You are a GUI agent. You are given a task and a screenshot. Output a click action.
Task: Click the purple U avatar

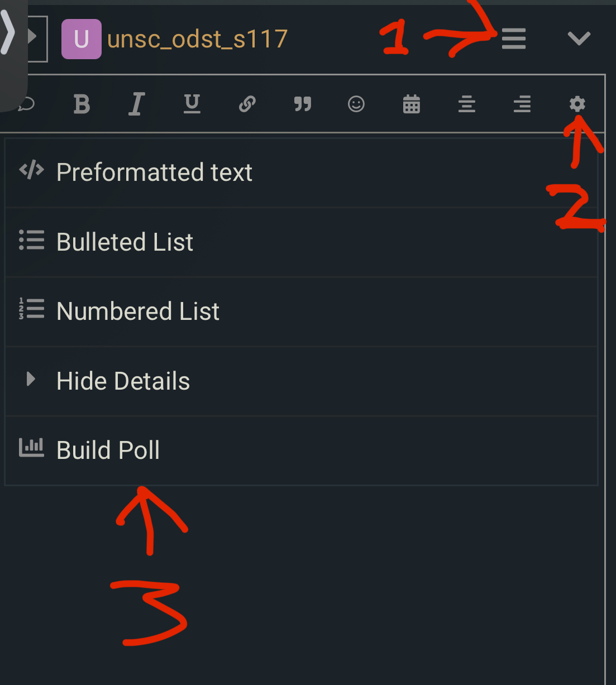pos(82,39)
